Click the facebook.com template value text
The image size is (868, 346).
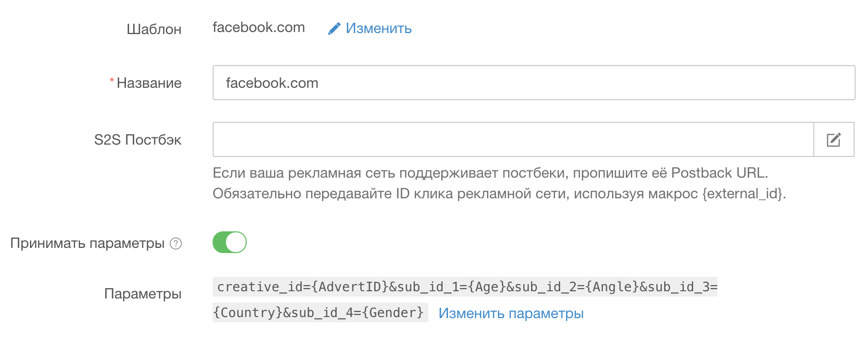tap(259, 27)
